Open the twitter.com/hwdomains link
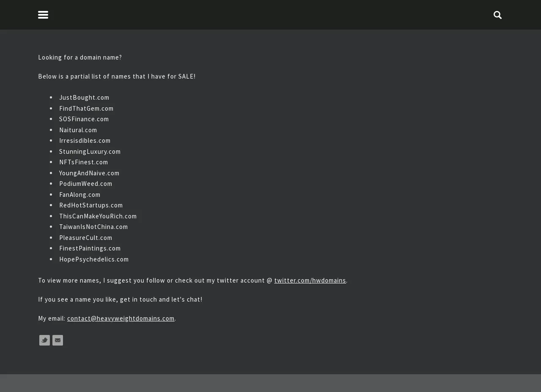541x392 pixels. 310,280
